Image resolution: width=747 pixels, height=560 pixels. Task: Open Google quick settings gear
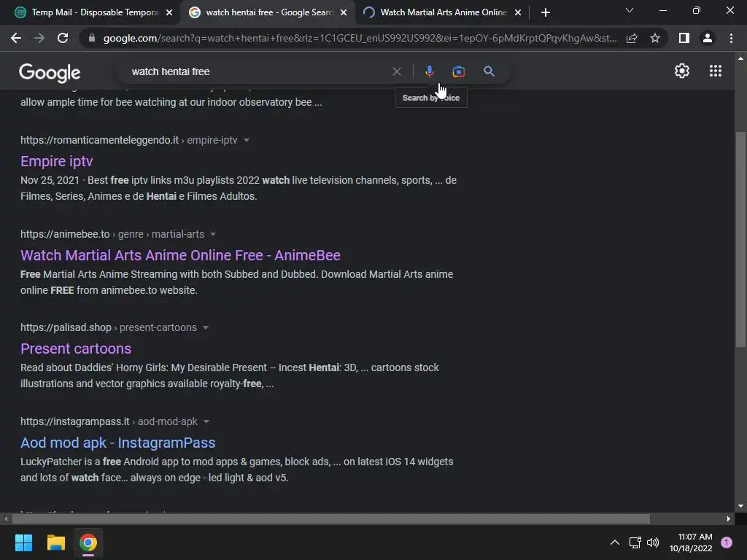point(682,71)
